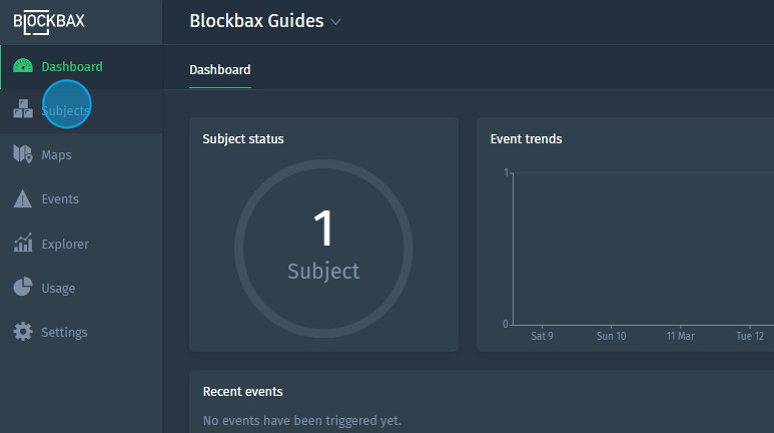774x433 pixels.
Task: Open Settings label in sidebar
Action: point(64,332)
